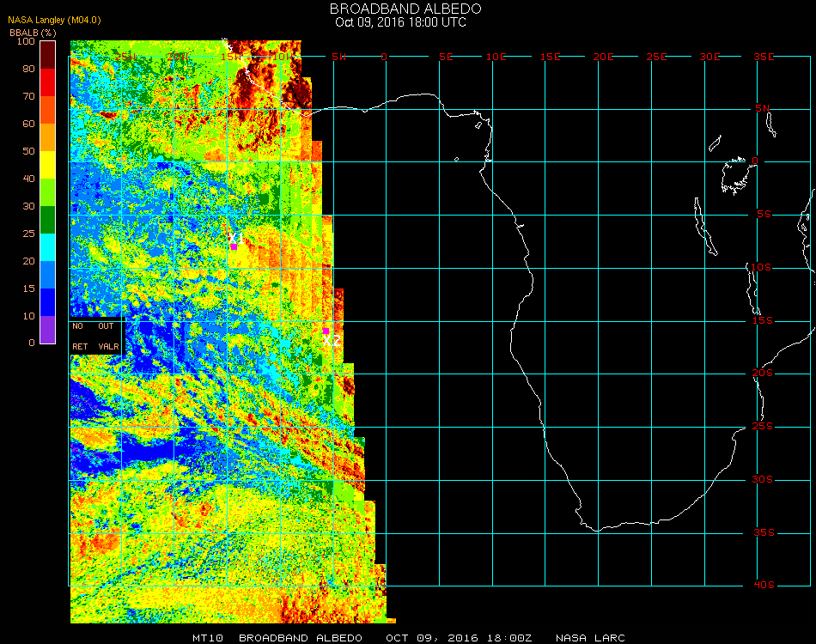This screenshot has width=816, height=644.
Task: Click the '20S' latitude label
Action: pos(763,374)
